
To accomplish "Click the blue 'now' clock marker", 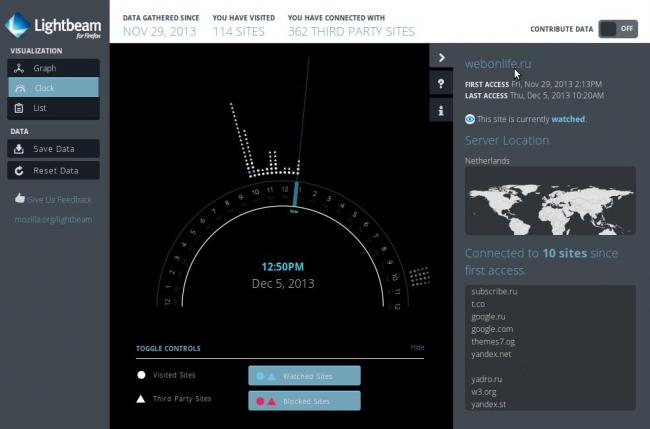I will (296, 194).
